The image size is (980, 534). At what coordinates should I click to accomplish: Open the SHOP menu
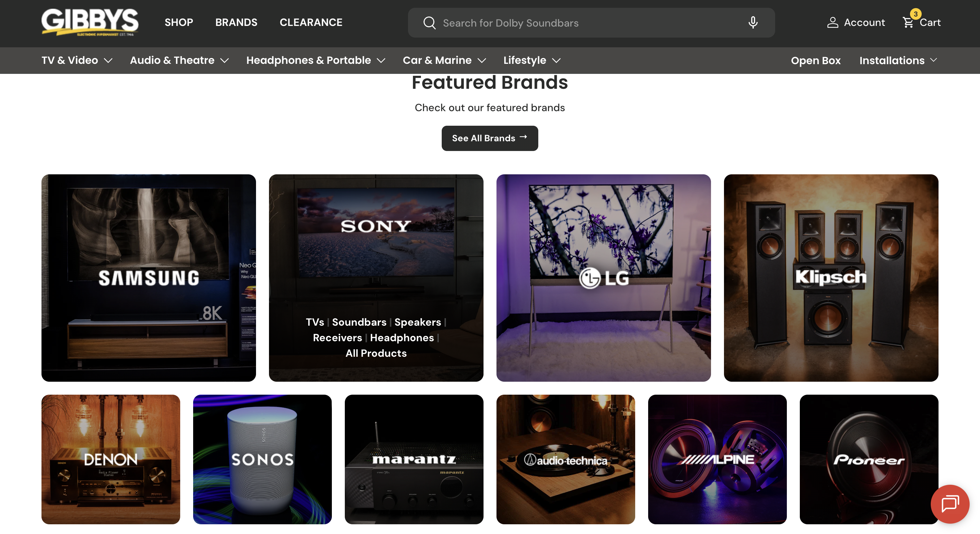[179, 22]
